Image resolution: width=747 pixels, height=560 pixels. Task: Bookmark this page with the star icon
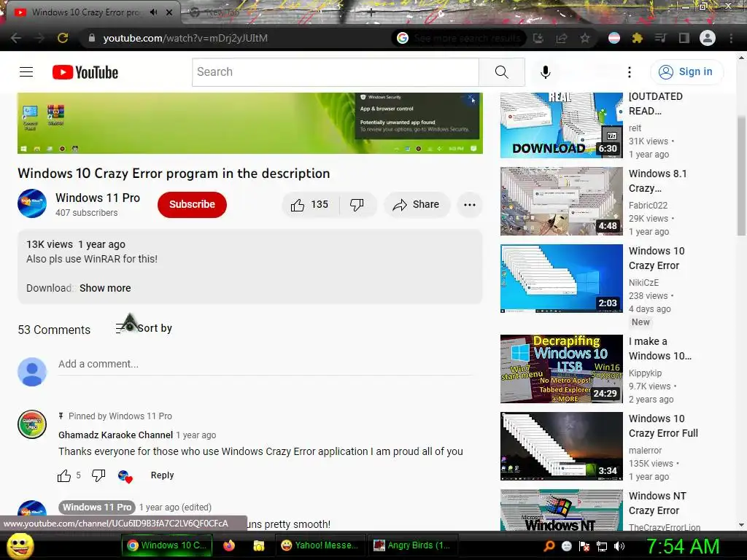[x=585, y=38]
